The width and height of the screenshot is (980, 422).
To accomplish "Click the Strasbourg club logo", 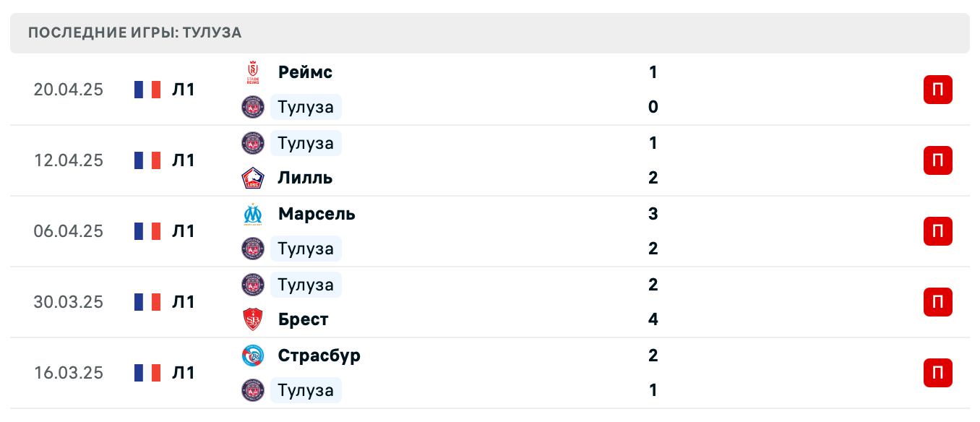I will tap(252, 356).
